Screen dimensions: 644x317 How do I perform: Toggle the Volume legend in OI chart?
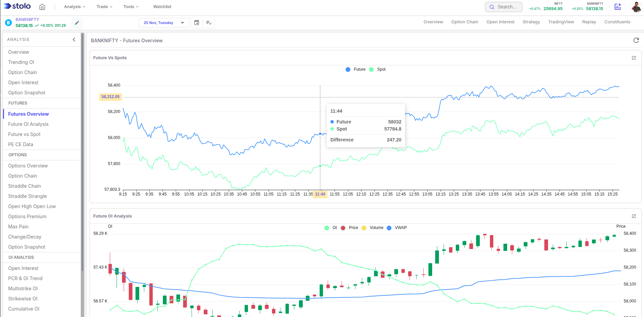pos(373,228)
